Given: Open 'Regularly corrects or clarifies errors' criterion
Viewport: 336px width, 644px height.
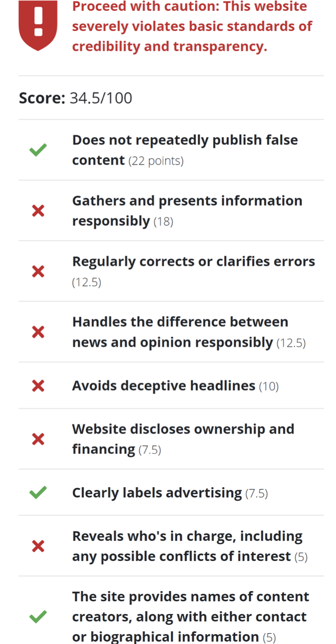Looking at the screenshot, I should [x=193, y=262].
